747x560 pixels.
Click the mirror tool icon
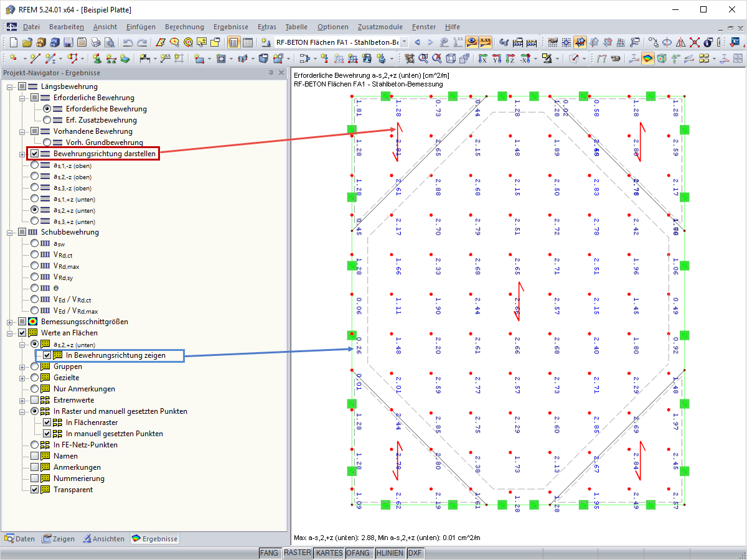[680, 42]
